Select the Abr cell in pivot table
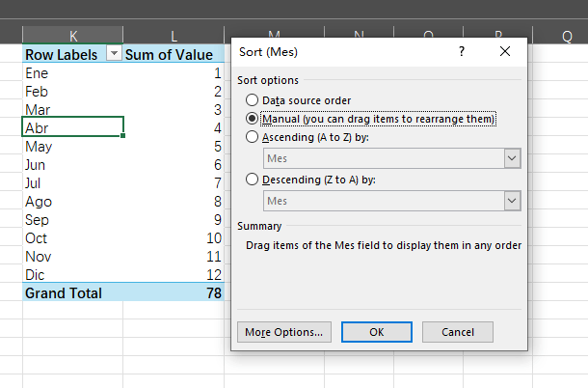The image size is (588, 388). click(x=72, y=128)
